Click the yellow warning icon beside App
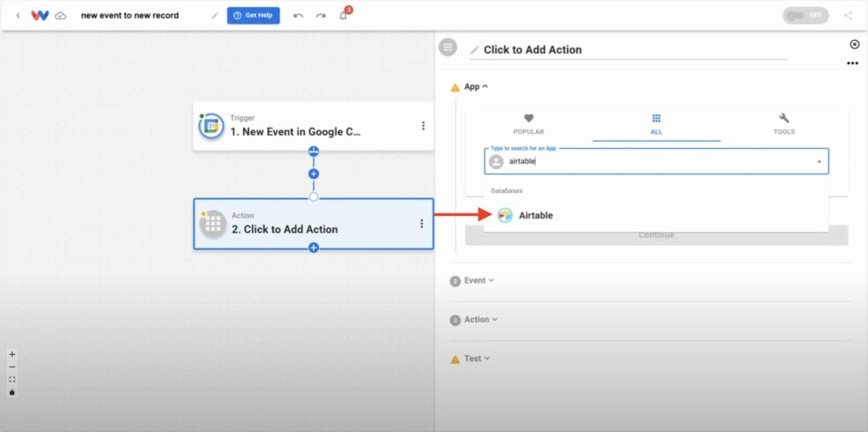Viewport: 868px width, 432px height. [x=455, y=87]
